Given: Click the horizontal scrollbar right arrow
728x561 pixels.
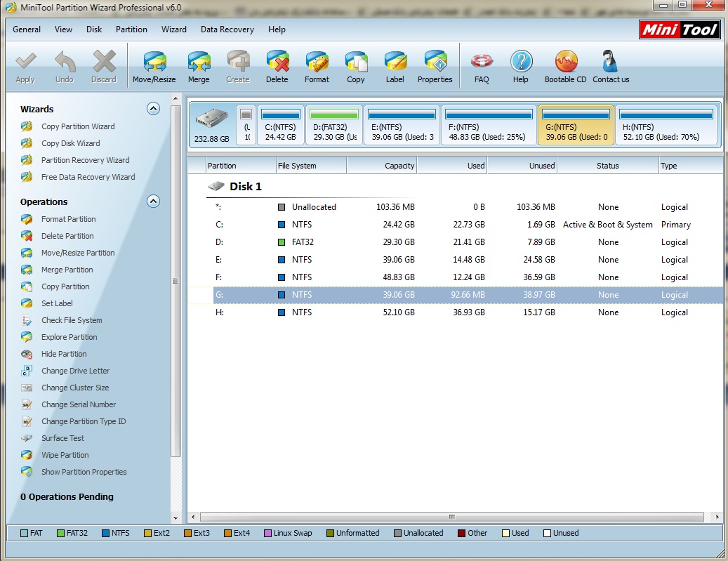Looking at the screenshot, I should [x=717, y=517].
